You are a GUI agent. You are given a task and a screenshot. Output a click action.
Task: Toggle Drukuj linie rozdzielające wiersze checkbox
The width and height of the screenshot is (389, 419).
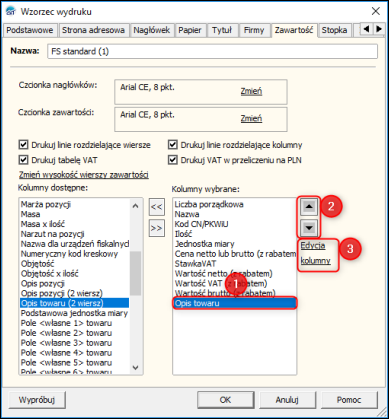23,145
